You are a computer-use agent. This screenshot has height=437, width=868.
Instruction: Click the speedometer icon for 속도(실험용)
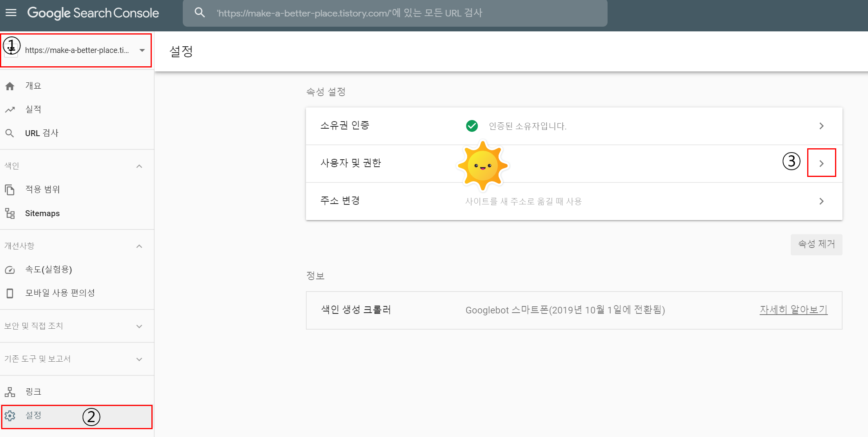[x=10, y=270]
